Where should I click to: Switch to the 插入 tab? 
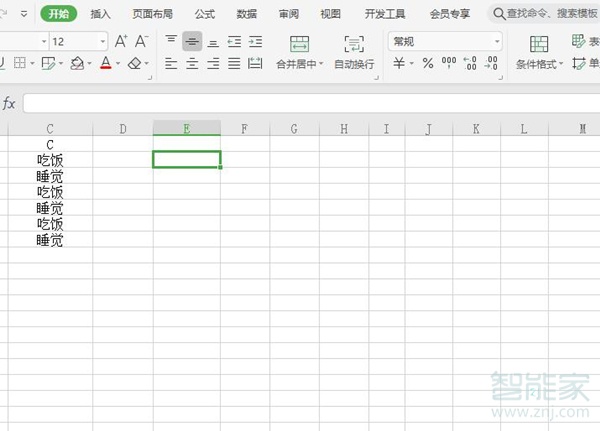[100, 14]
